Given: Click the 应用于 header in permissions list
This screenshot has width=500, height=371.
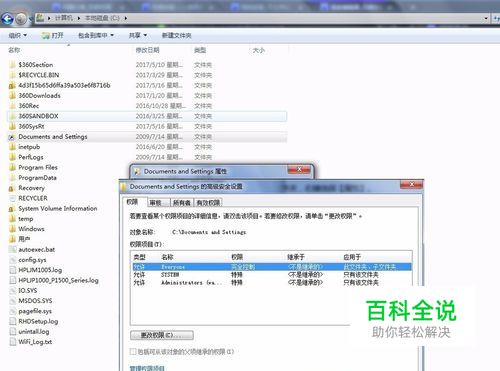Looking at the screenshot, I should [x=352, y=257].
